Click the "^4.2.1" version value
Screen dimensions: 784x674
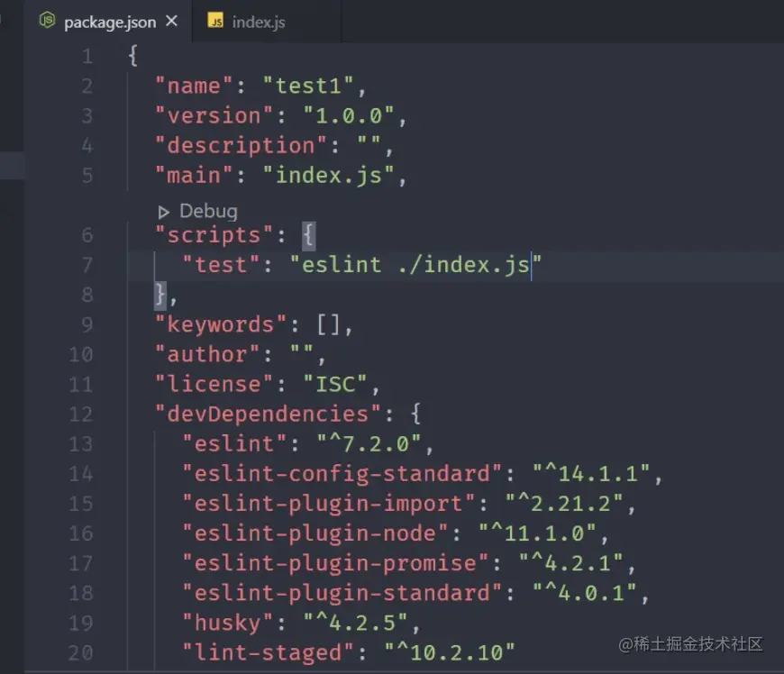[571, 563]
